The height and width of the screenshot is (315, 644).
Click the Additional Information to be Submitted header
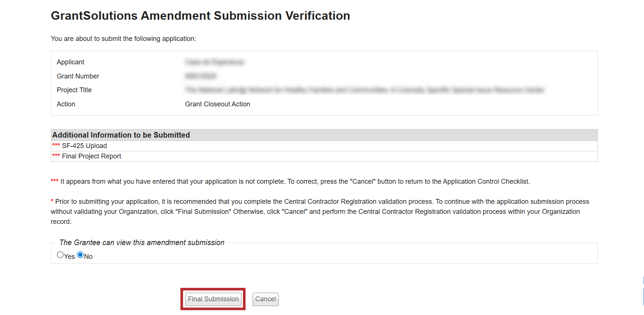tap(121, 135)
